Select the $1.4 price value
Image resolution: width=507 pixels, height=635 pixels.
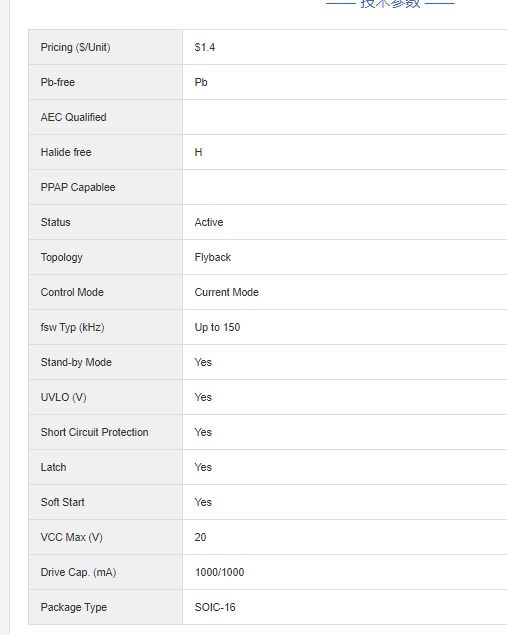click(x=205, y=47)
